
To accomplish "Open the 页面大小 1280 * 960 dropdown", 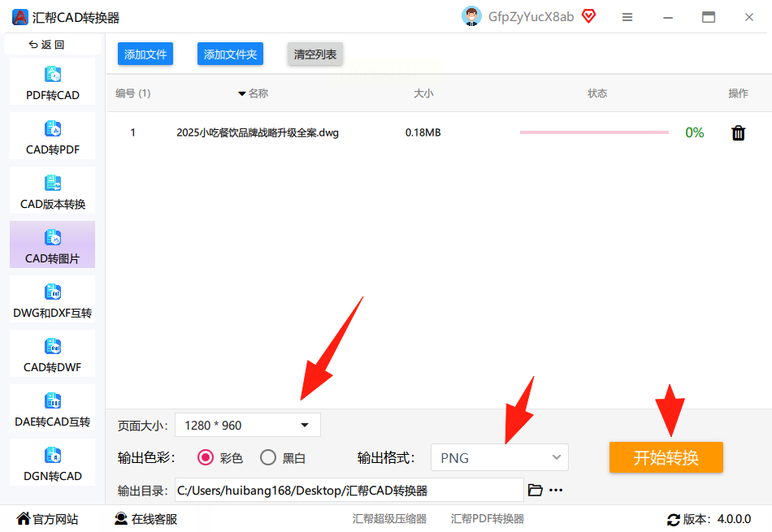I will (248, 426).
